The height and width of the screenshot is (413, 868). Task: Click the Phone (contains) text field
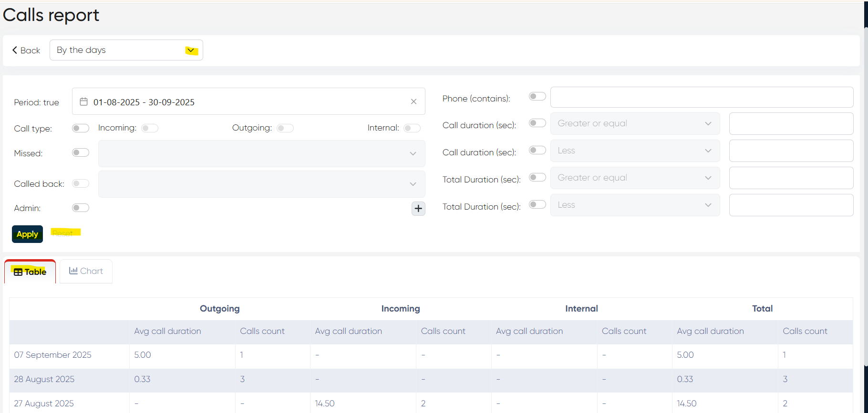tap(701, 97)
